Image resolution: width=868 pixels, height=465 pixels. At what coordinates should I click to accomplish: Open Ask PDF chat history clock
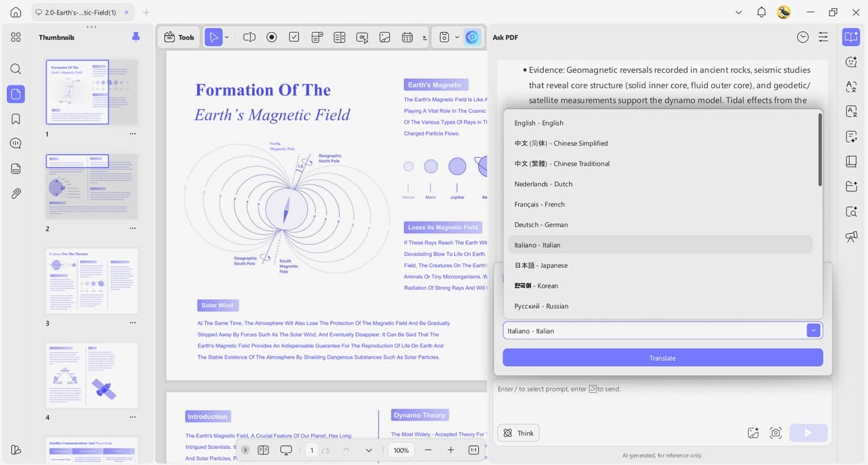pos(803,37)
